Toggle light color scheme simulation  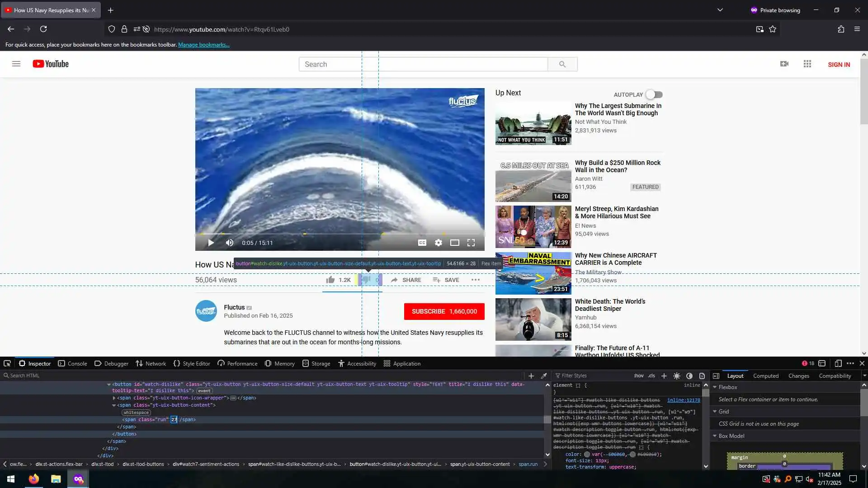(677, 376)
